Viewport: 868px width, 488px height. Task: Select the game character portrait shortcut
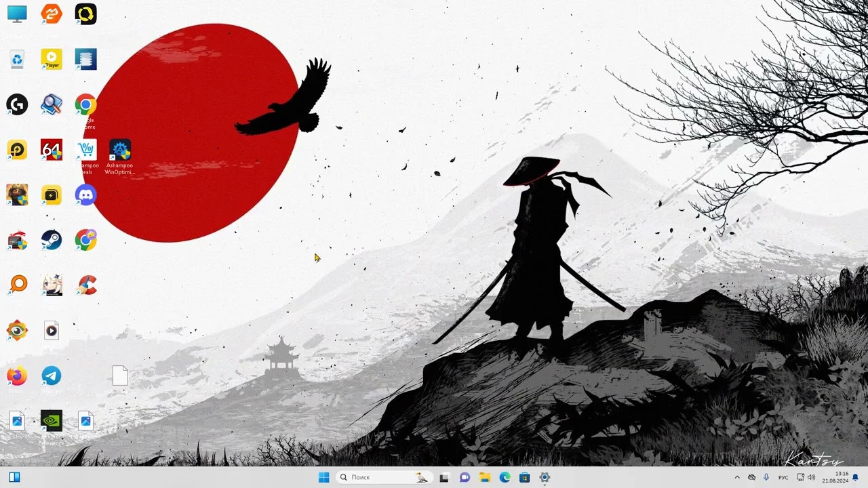pos(17,195)
